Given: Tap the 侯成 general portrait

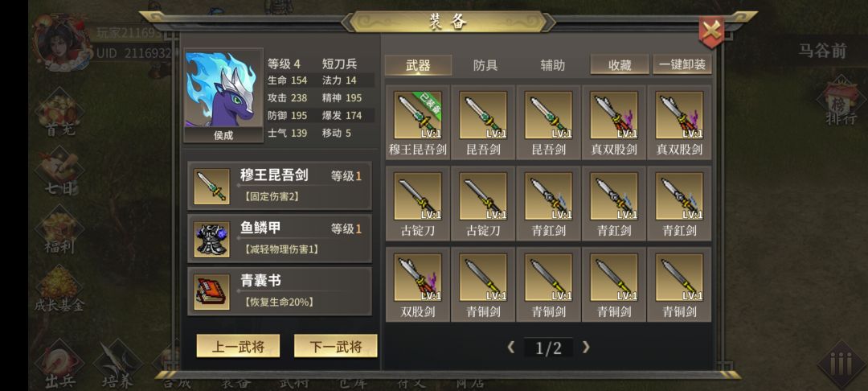Looking at the screenshot, I should point(223,95).
